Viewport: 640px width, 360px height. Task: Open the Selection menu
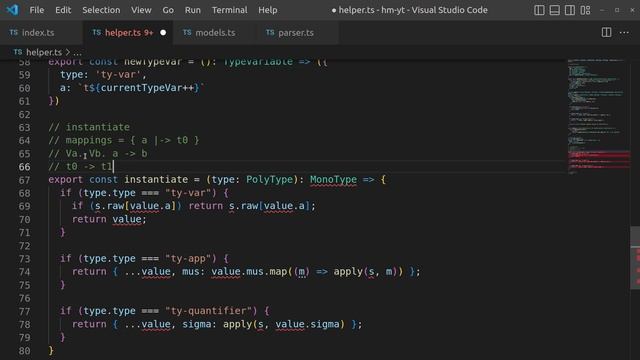click(x=101, y=10)
